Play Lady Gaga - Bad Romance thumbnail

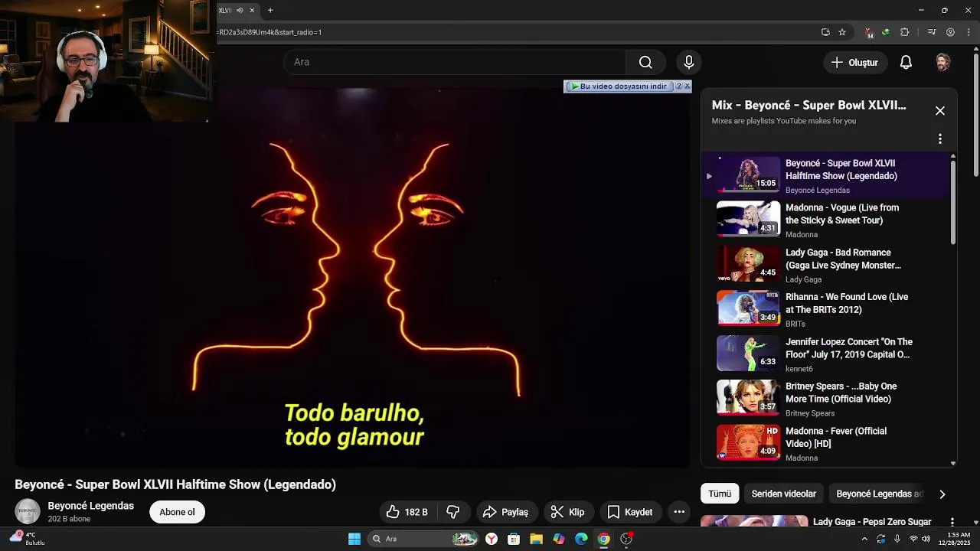point(748,263)
